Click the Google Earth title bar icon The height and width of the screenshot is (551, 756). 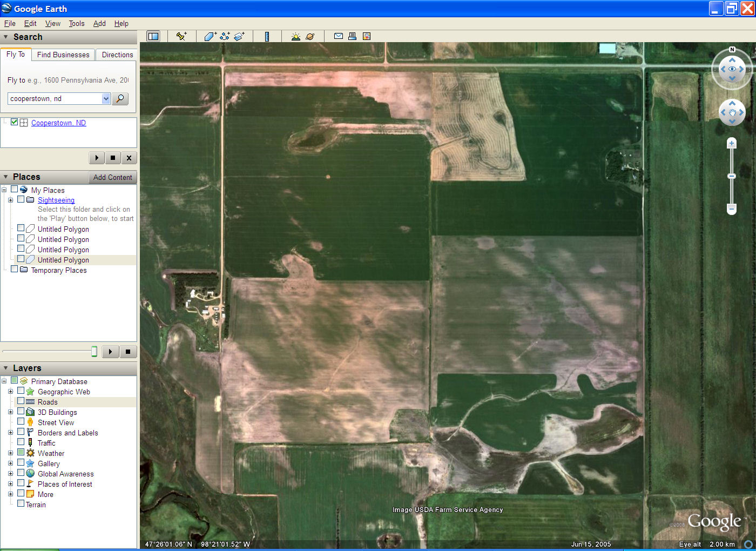pyautogui.click(x=6, y=8)
